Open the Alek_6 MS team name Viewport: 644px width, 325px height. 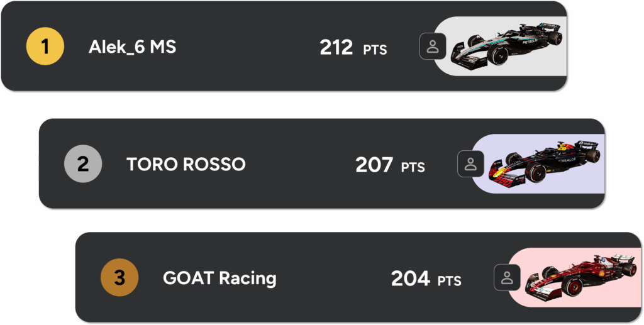pyautogui.click(x=132, y=47)
